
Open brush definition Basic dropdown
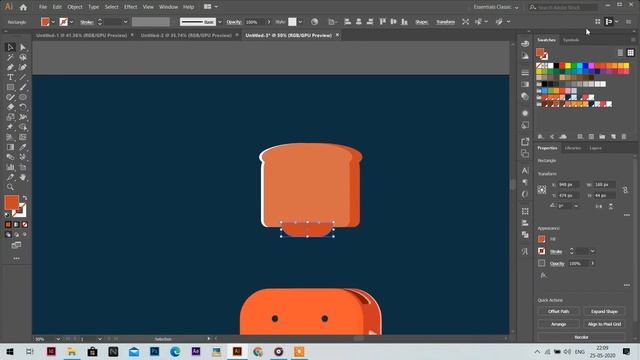220,22
